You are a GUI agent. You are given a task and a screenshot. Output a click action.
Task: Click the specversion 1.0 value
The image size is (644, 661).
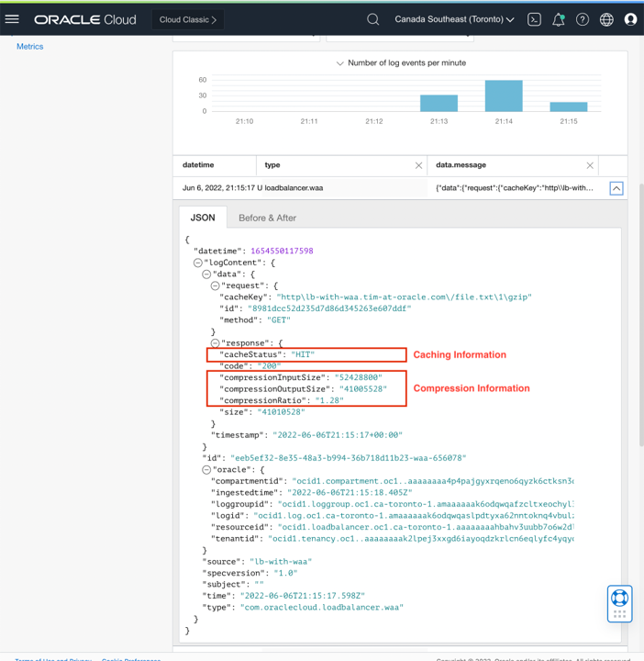[x=285, y=573]
